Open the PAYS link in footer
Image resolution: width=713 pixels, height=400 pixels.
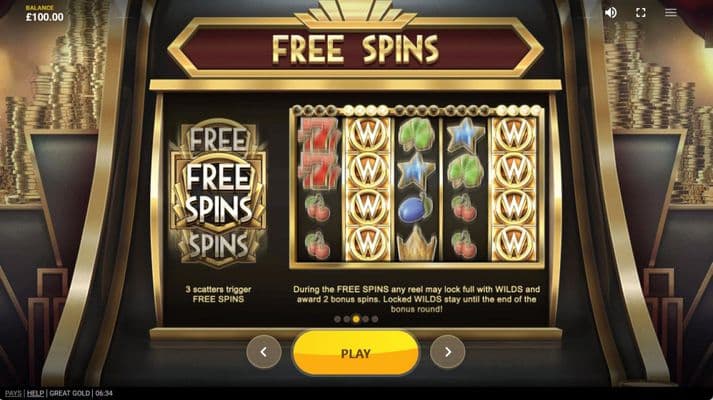coord(13,393)
